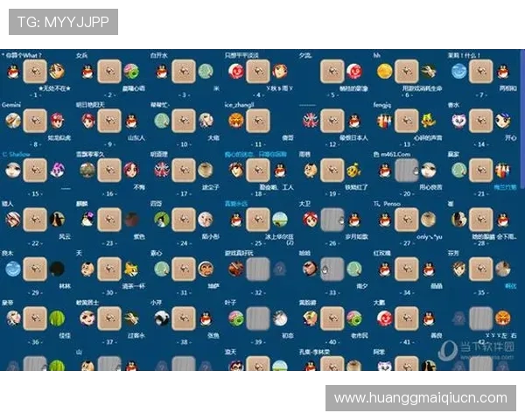Click the table number label '- 12 -'
This screenshot has height=420, width=525.
[332, 144]
